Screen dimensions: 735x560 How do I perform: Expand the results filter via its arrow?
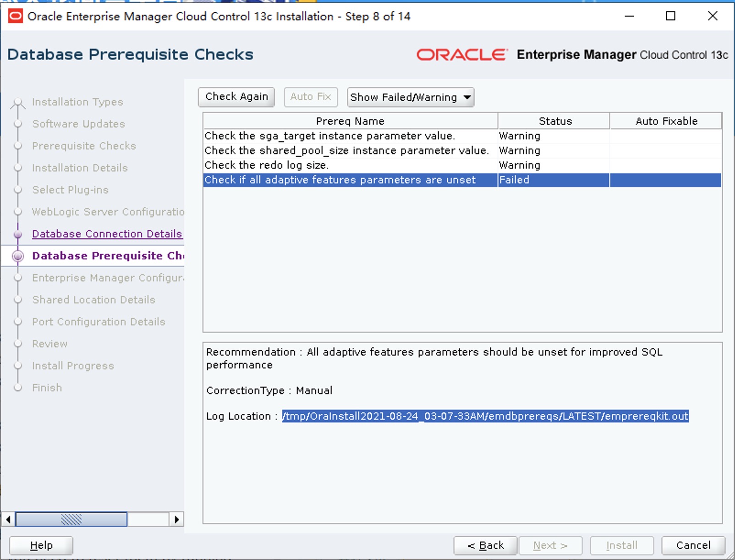(x=467, y=97)
